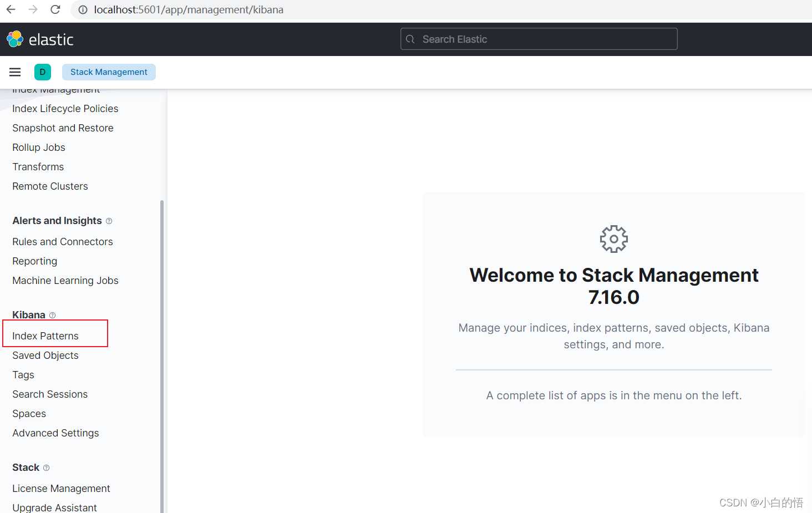Image resolution: width=812 pixels, height=513 pixels.
Task: Open Tags management
Action: [x=23, y=375]
